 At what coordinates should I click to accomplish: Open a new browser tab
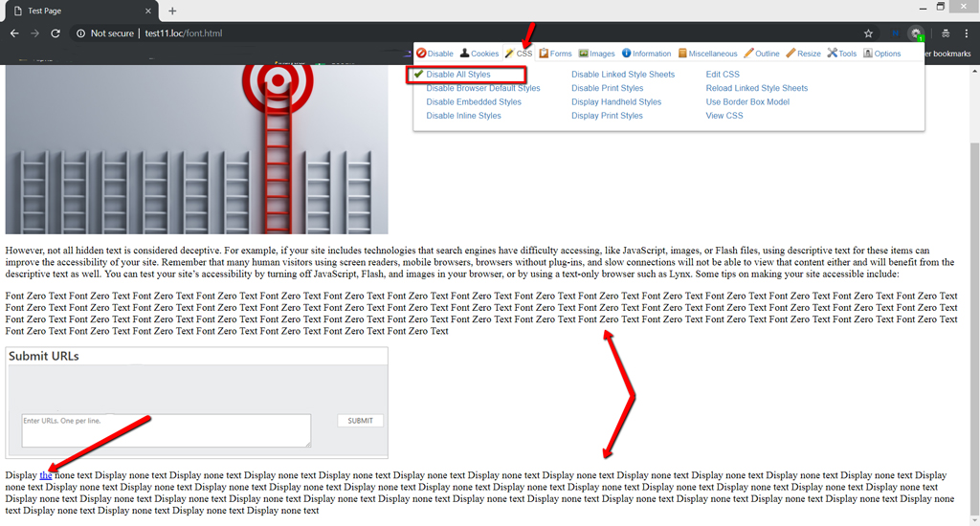[x=172, y=11]
